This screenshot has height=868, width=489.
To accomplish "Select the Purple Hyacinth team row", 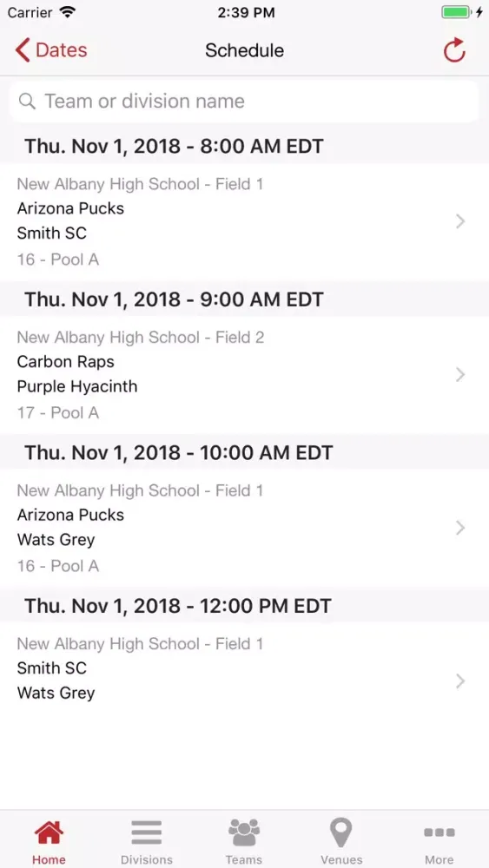I will 77,386.
